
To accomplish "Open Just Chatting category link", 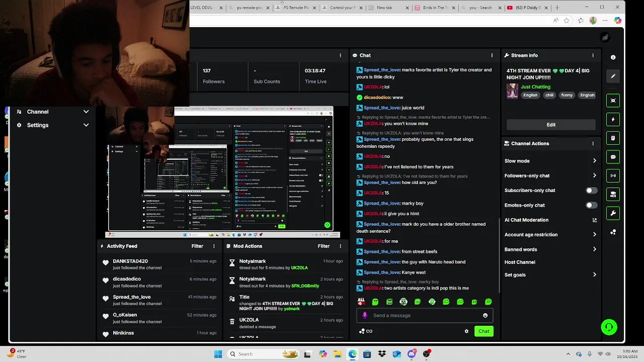I will click(535, 87).
